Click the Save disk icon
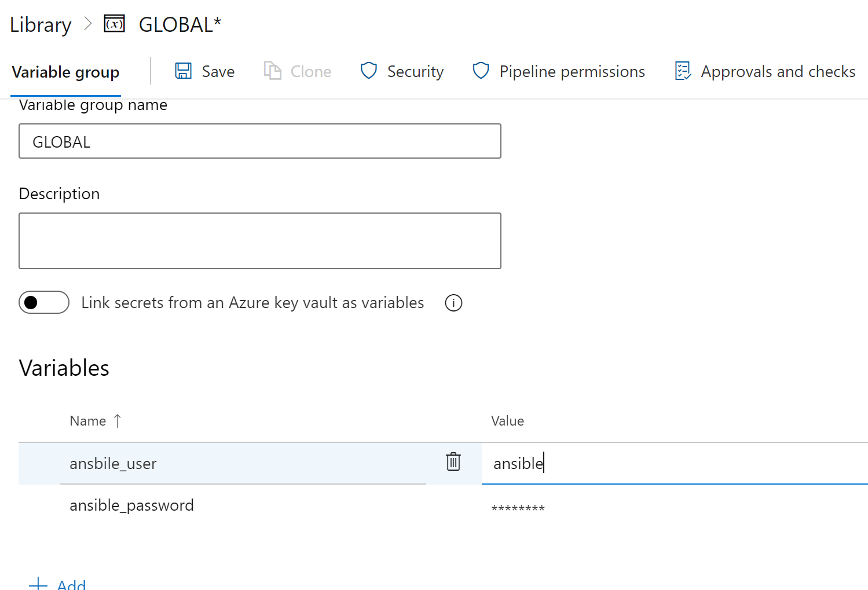This screenshot has width=868, height=590. point(184,71)
